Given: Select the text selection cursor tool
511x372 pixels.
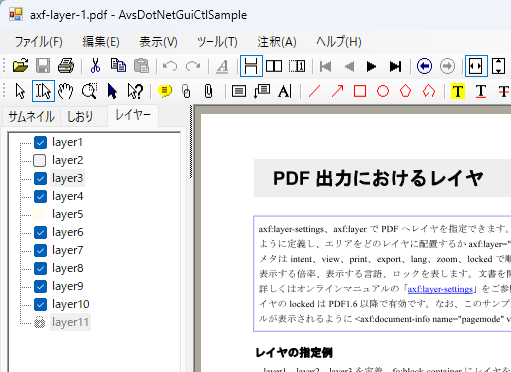Looking at the screenshot, I should click(43, 91).
